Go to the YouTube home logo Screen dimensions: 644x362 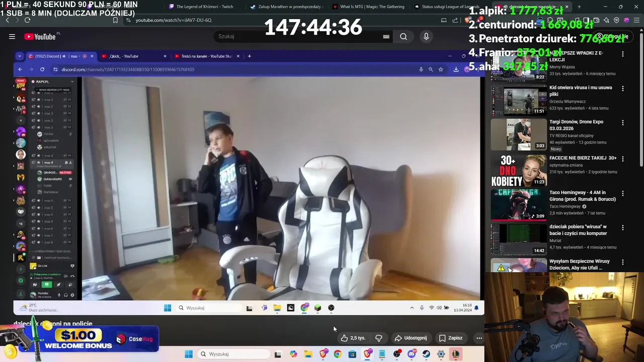[x=40, y=36]
